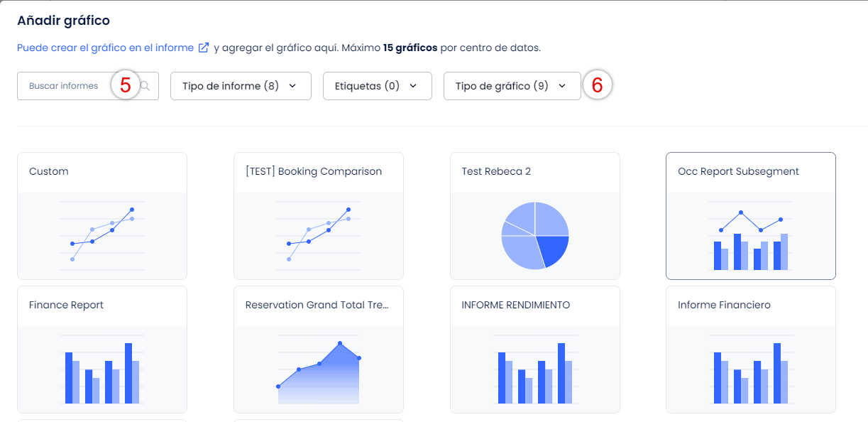
Task: Select the Test Rebeca 2 pie chart
Action: pos(535,235)
